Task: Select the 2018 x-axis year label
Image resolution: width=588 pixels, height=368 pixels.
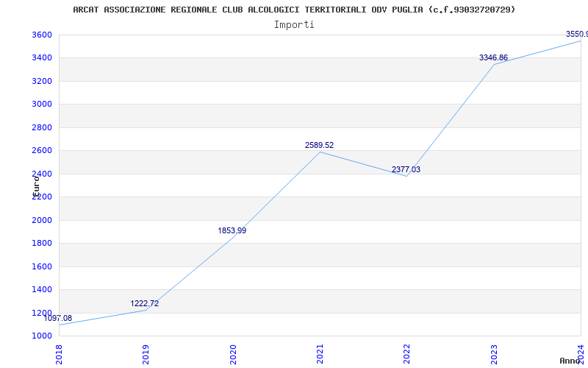Action: [59, 354]
